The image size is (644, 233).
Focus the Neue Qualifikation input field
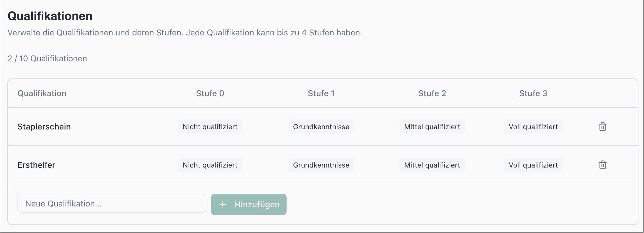click(112, 204)
